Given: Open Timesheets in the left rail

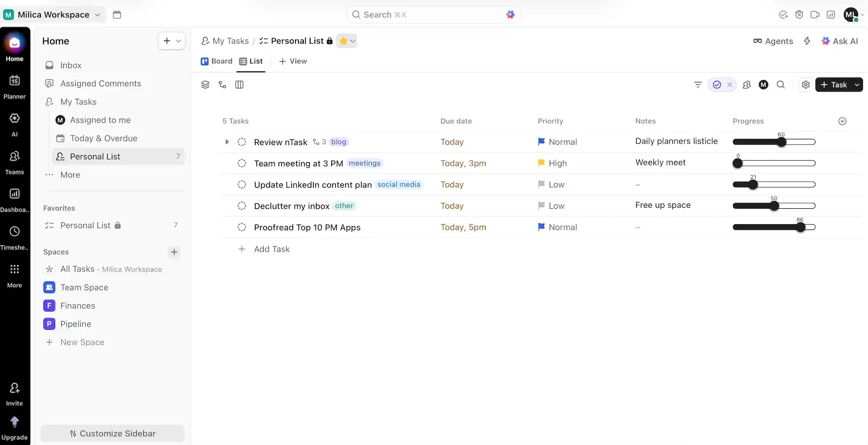Looking at the screenshot, I should click(x=14, y=237).
